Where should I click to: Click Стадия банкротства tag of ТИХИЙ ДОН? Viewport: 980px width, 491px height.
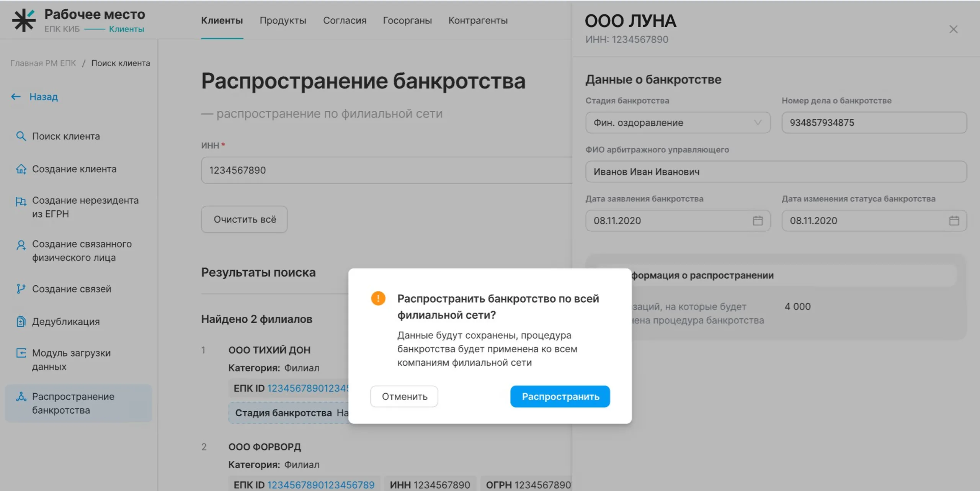(289, 412)
